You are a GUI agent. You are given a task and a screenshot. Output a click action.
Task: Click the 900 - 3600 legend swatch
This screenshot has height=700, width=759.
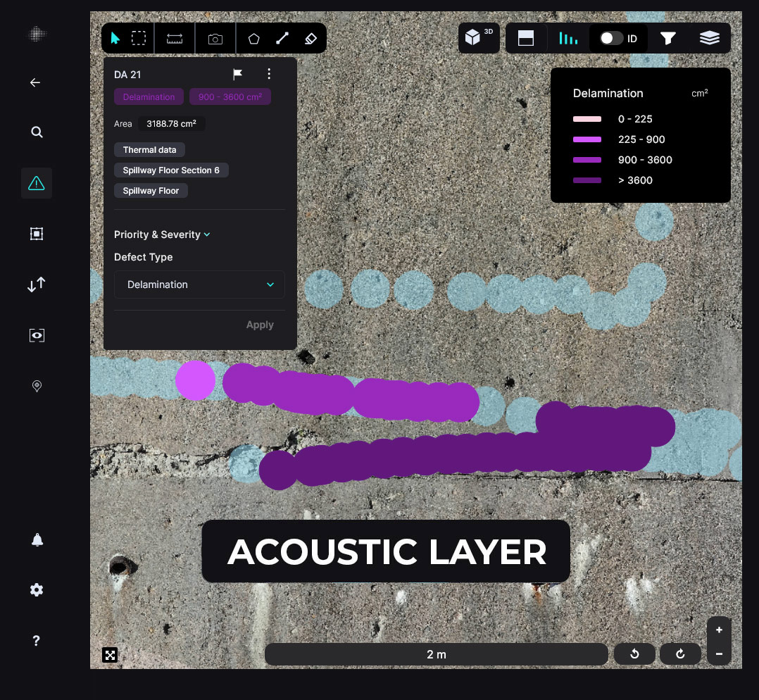(x=586, y=160)
